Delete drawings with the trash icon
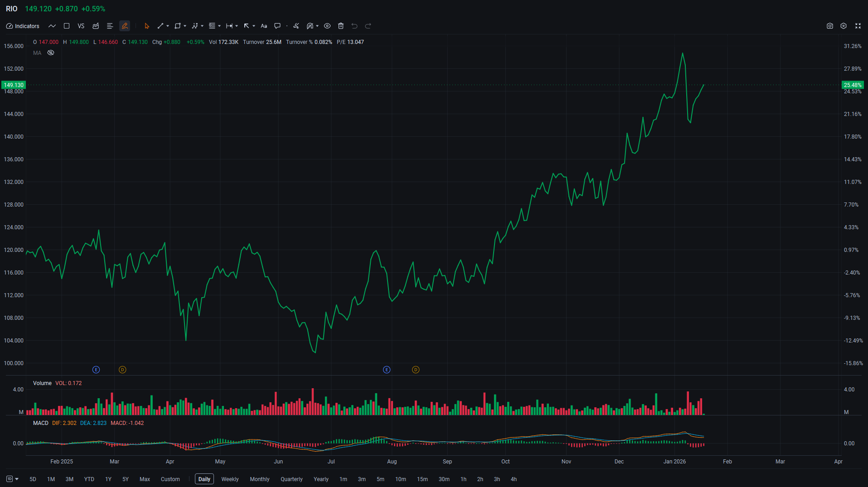This screenshot has height=487, width=868. click(341, 26)
